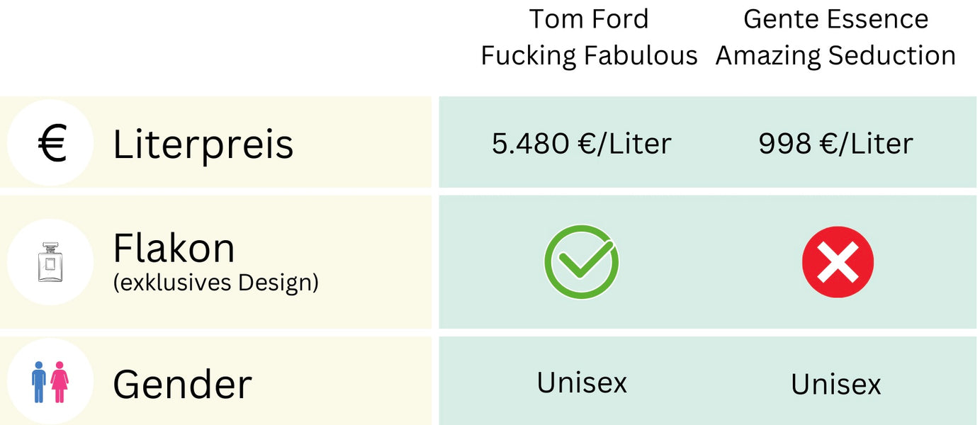Click the Gender row label
Viewport: 980px width, 425px height.
(x=182, y=384)
